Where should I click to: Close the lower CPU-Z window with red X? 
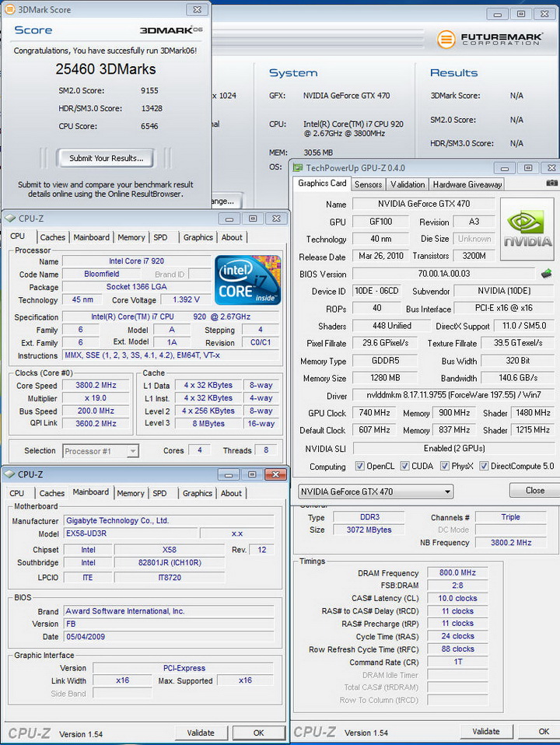275,474
